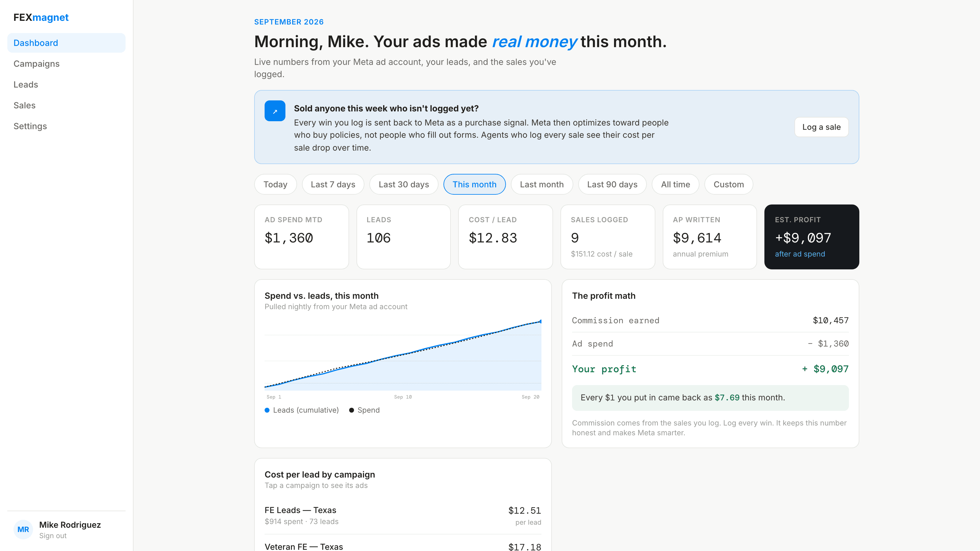Choose the Last 90 days filter
This screenshot has width=980, height=551.
click(x=612, y=184)
